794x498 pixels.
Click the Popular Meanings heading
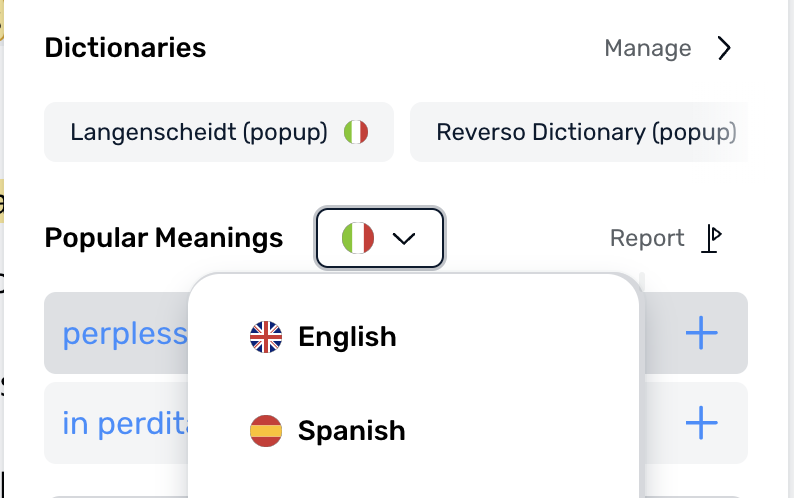(164, 238)
